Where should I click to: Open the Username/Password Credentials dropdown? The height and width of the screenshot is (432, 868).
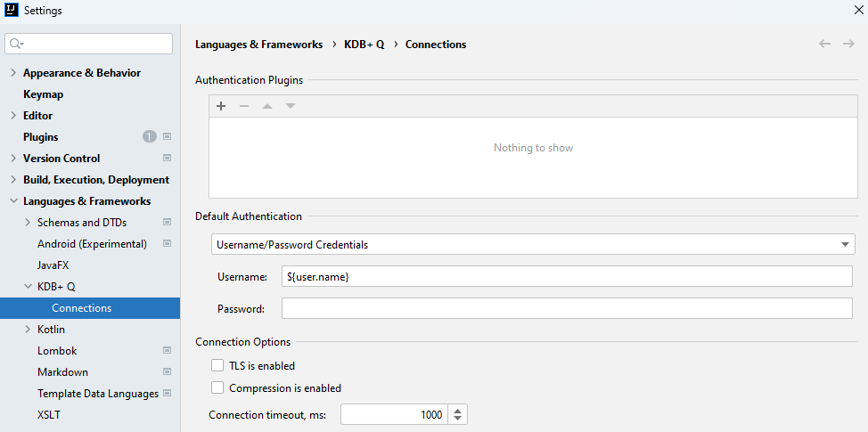(x=533, y=244)
